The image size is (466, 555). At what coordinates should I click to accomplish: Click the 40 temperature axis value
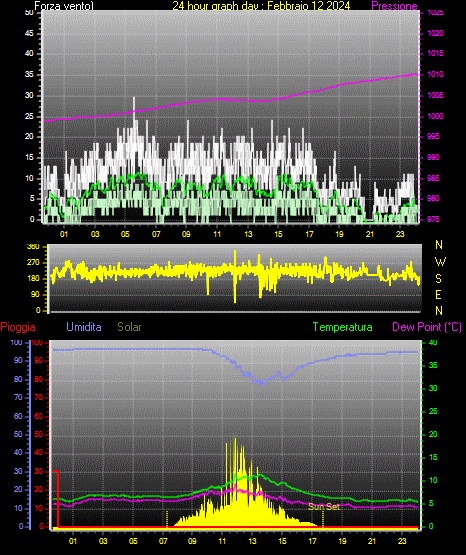click(433, 343)
